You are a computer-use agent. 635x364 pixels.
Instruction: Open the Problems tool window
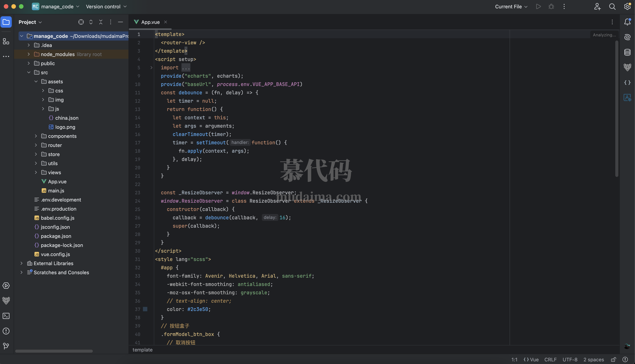tap(6, 331)
